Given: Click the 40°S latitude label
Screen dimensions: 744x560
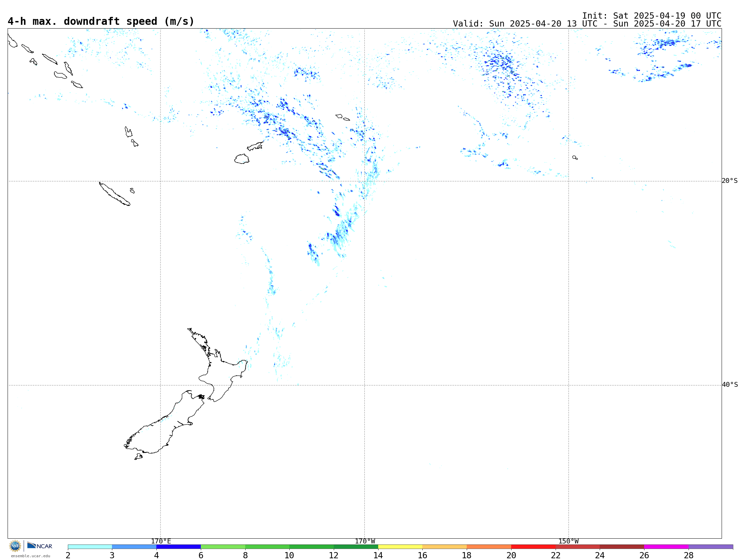Looking at the screenshot, I should (730, 385).
